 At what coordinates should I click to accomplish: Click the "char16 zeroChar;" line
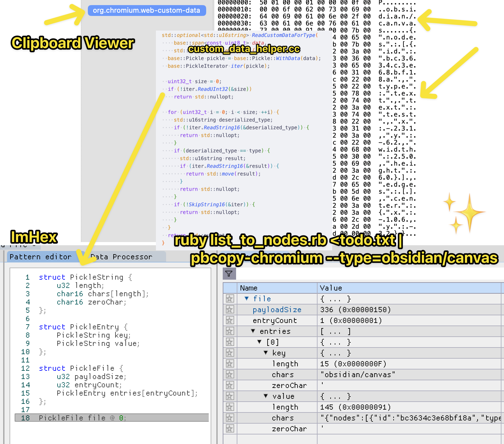(x=91, y=302)
